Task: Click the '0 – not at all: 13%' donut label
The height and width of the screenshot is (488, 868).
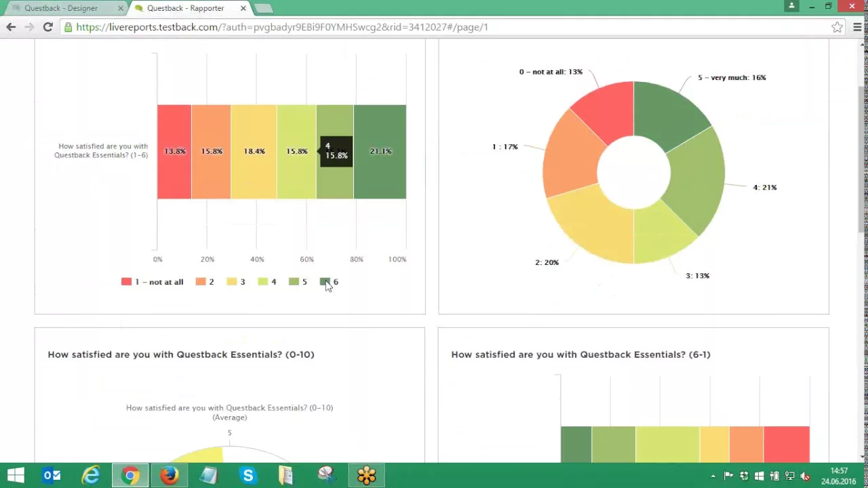Action: [551, 72]
